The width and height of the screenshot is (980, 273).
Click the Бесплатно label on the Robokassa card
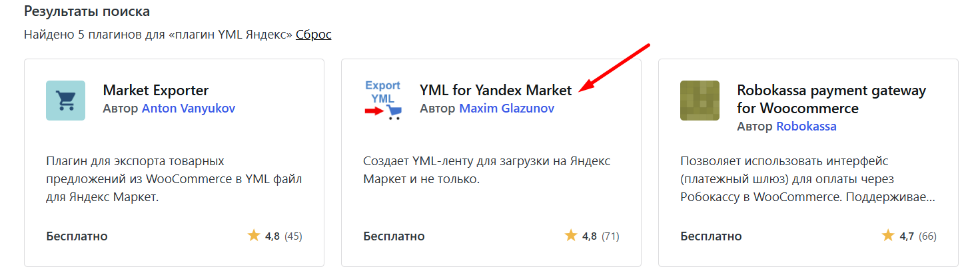point(711,236)
